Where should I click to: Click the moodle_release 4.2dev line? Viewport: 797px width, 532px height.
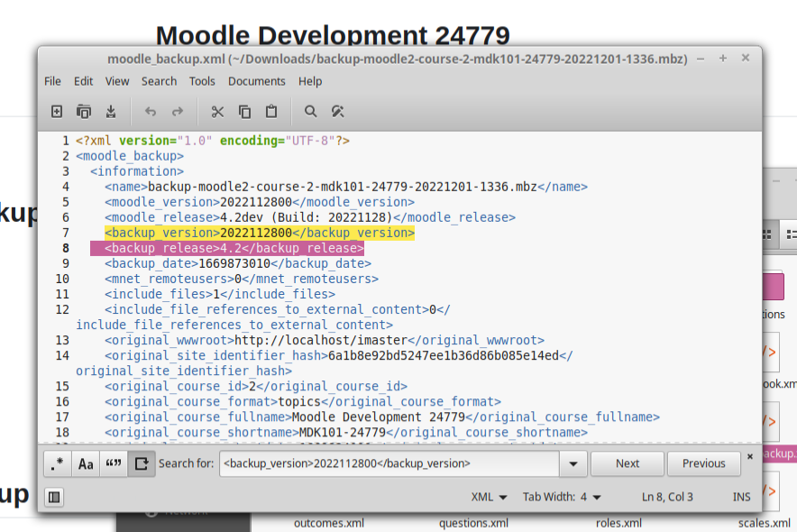[310, 217]
